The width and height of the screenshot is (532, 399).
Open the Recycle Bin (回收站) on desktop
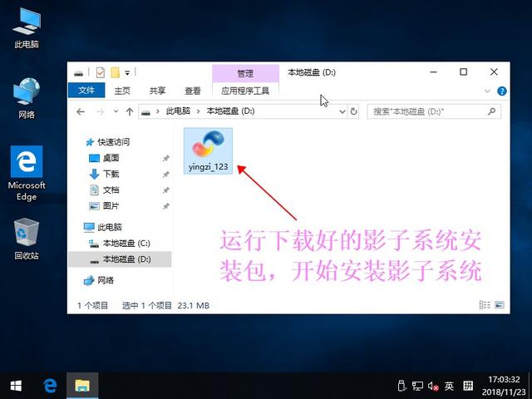[27, 239]
